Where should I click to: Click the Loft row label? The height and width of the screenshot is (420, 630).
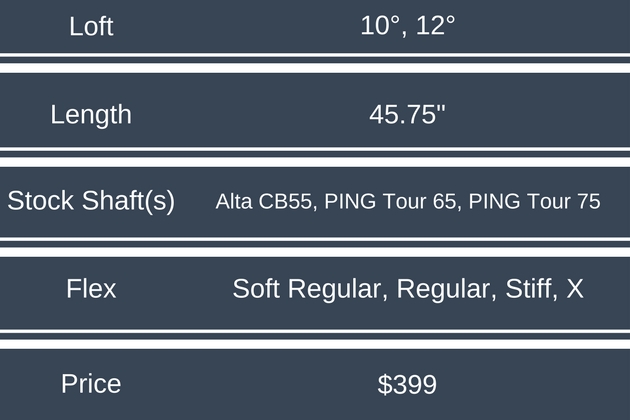click(91, 26)
